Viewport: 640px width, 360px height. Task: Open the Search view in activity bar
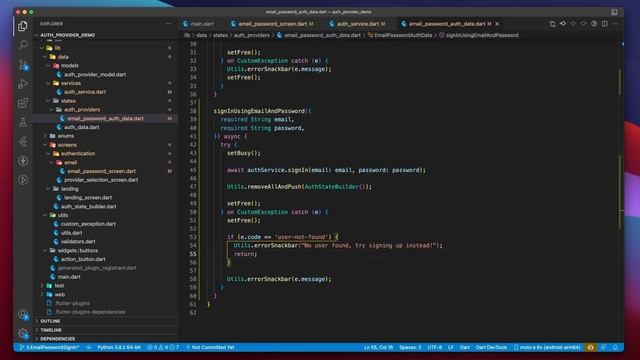click(23, 44)
